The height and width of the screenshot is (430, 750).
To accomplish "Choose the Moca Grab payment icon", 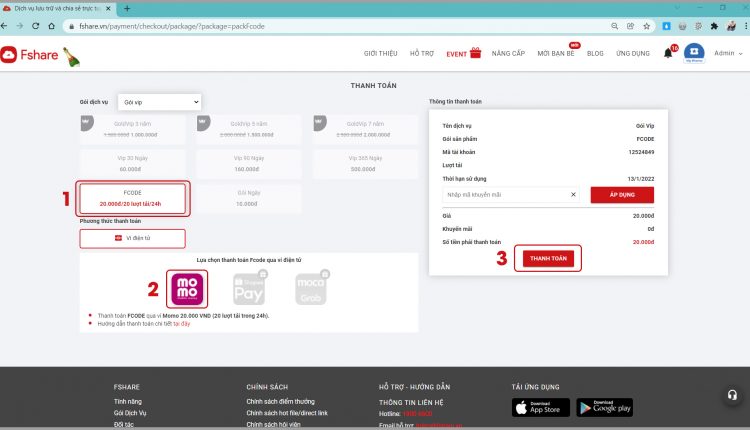I will [x=312, y=288].
